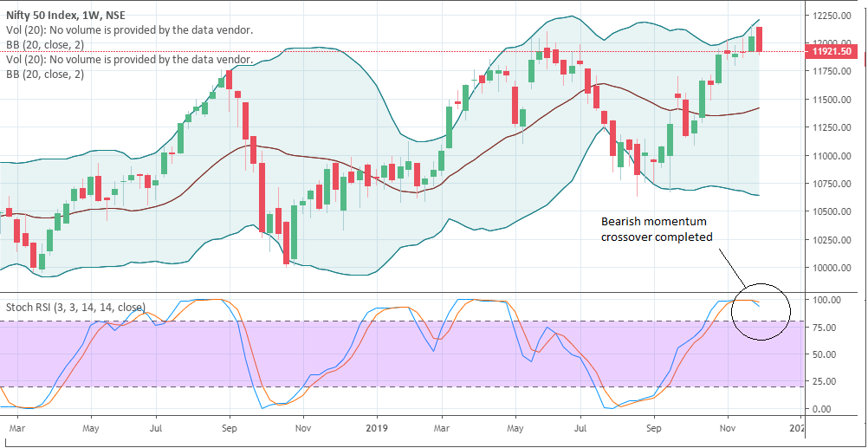Click the 'Mar' label at the time axis start
Screen dimensions: 868x448
click(x=17, y=428)
